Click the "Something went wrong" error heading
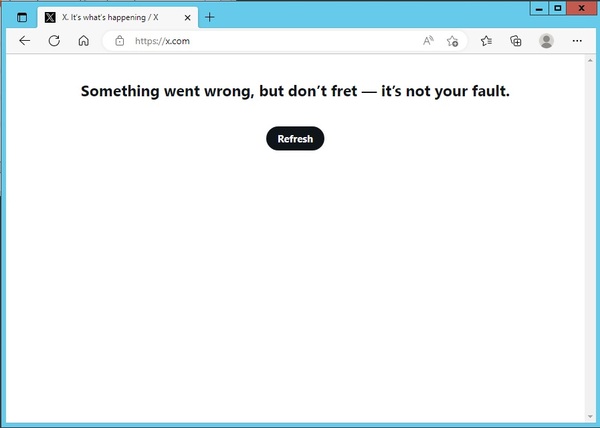Image resolution: width=600 pixels, height=428 pixels. pyautogui.click(x=295, y=91)
